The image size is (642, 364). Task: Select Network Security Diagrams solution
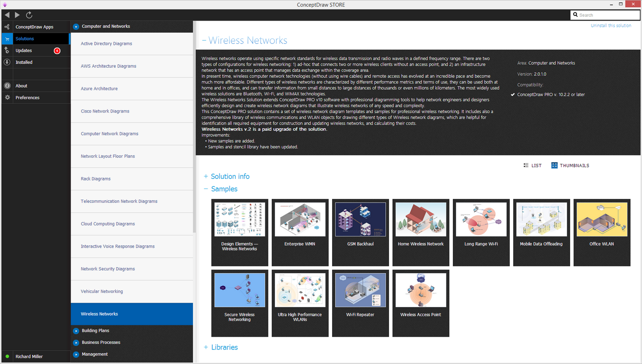coord(132,269)
